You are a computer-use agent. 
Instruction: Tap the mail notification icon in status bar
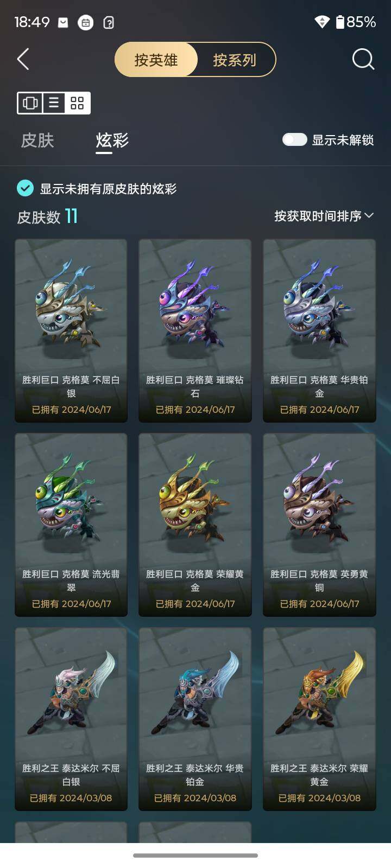point(63,22)
